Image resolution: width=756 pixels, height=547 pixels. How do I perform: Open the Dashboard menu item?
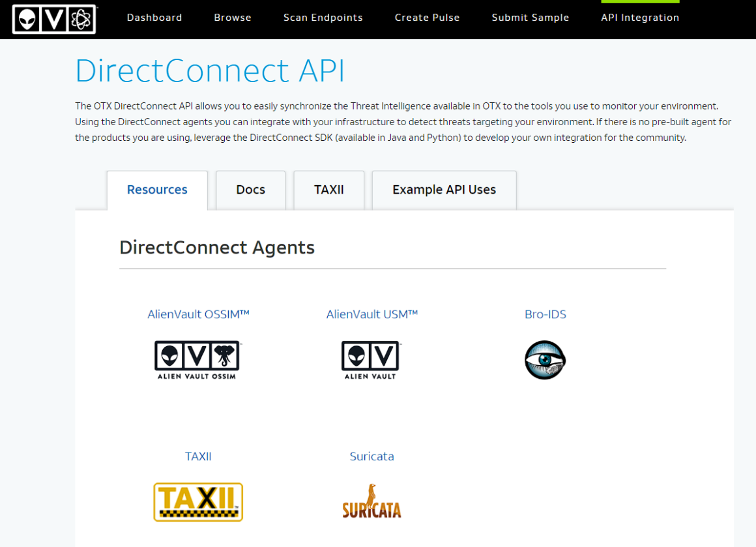[154, 18]
